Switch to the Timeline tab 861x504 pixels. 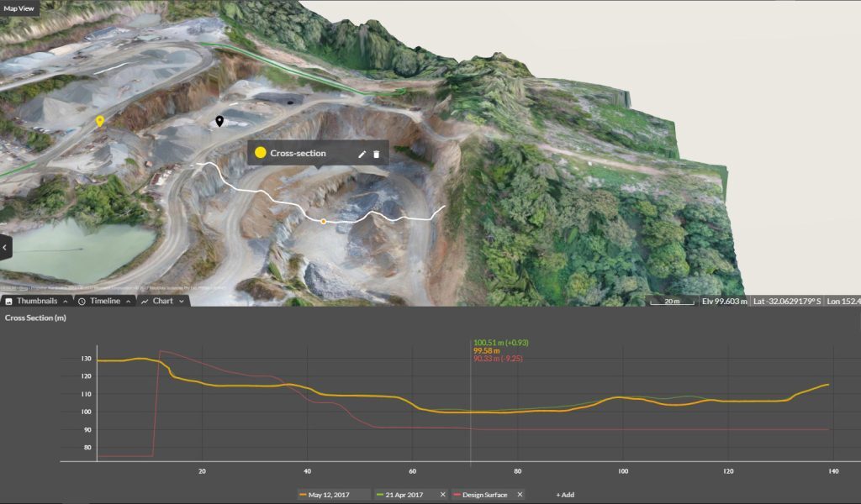[x=106, y=301]
